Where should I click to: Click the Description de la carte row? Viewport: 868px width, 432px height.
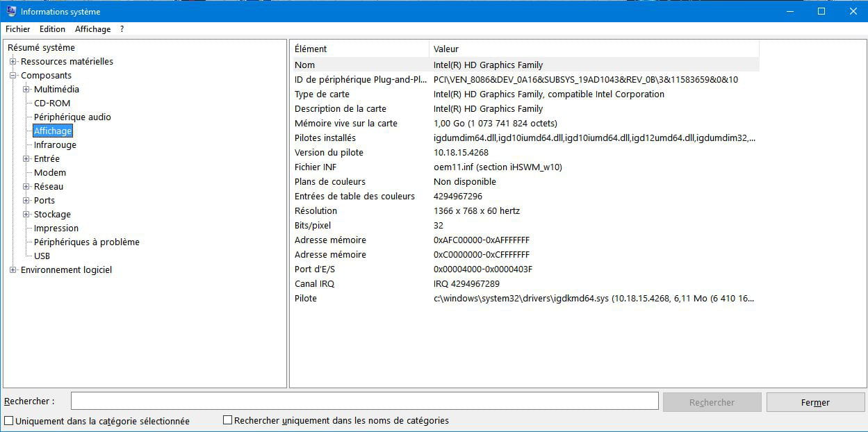(x=525, y=108)
